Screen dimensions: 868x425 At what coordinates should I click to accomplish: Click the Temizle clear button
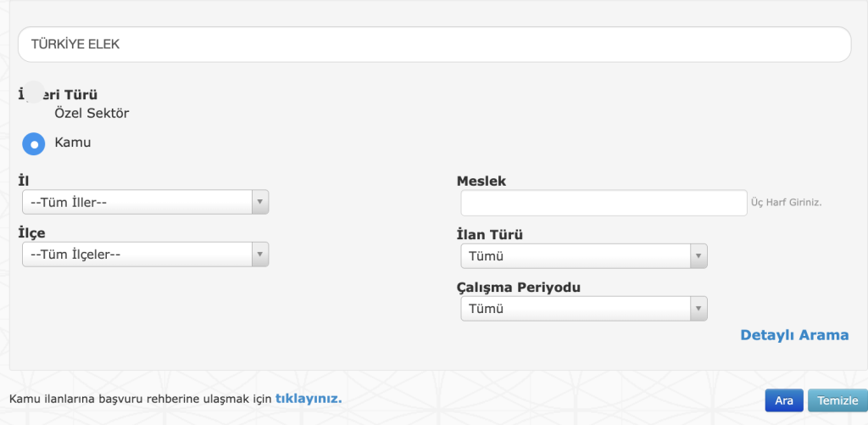tap(837, 400)
